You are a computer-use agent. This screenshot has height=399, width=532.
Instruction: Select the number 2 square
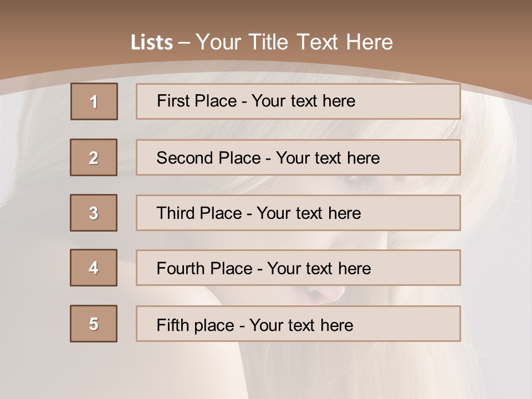tap(94, 157)
